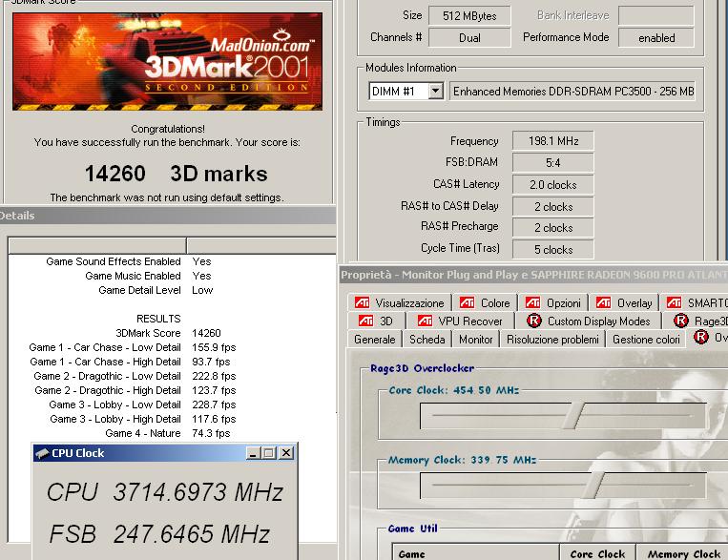Open the Visualizzazione ATI tab
This screenshot has width=728, height=560.
point(399,303)
